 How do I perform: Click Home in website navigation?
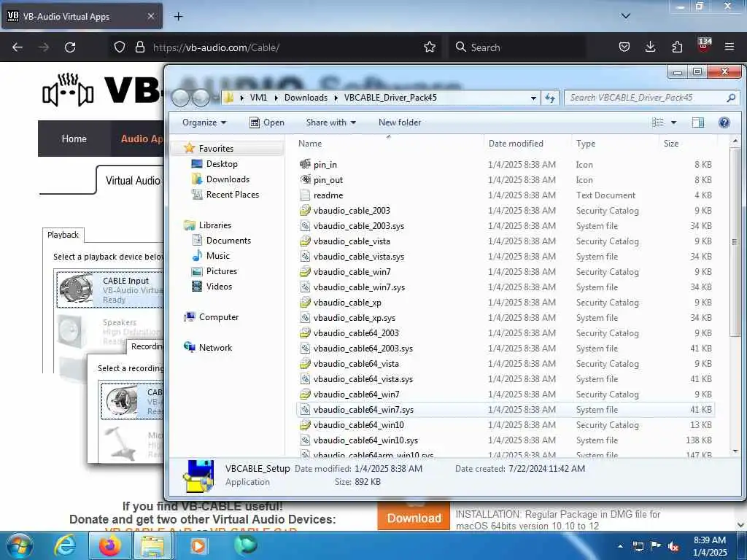(x=74, y=139)
